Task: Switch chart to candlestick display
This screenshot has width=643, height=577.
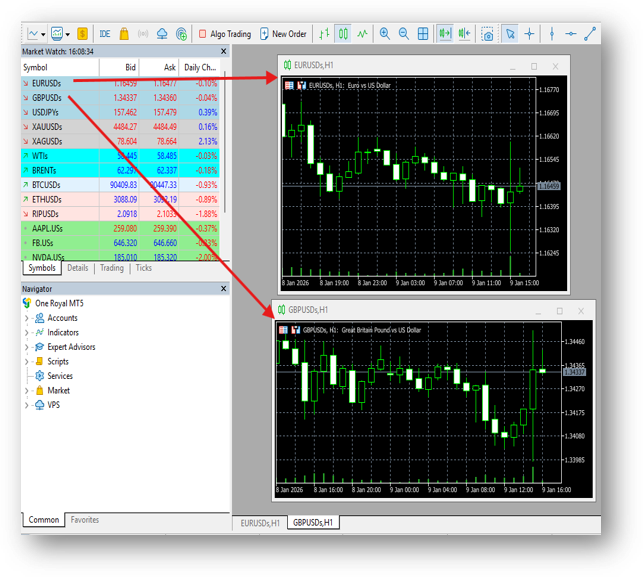Action: [x=343, y=34]
